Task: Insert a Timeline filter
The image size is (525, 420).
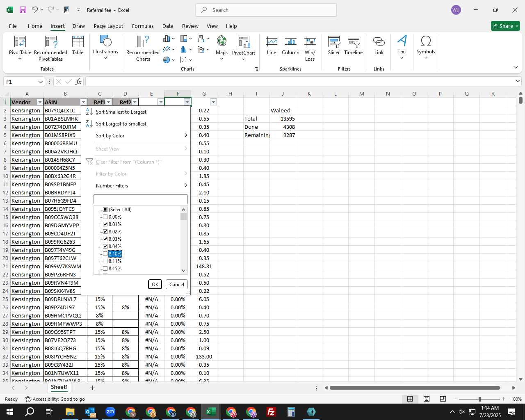Action: click(354, 45)
